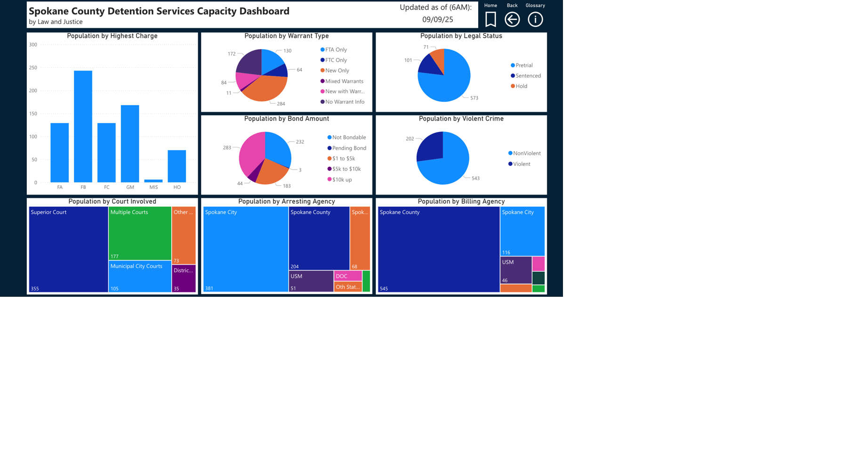Click the Back text label
This screenshot has height=456, width=868.
[x=512, y=5]
